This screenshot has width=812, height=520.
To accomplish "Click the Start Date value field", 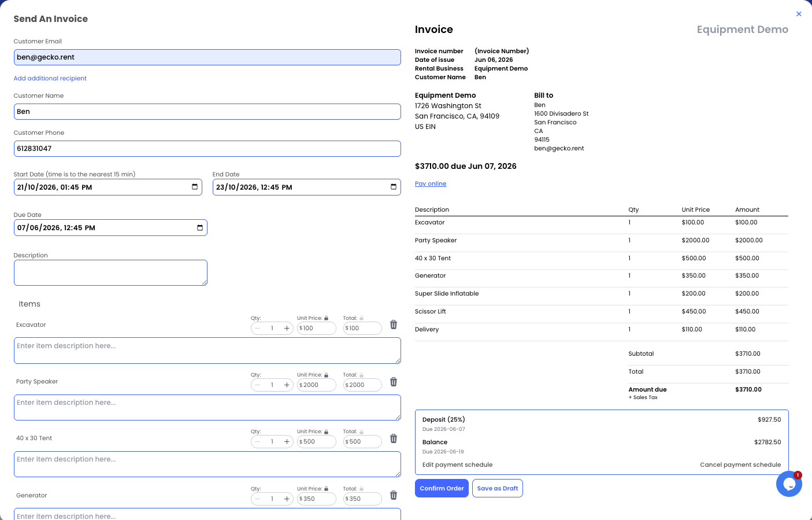I will click(108, 187).
